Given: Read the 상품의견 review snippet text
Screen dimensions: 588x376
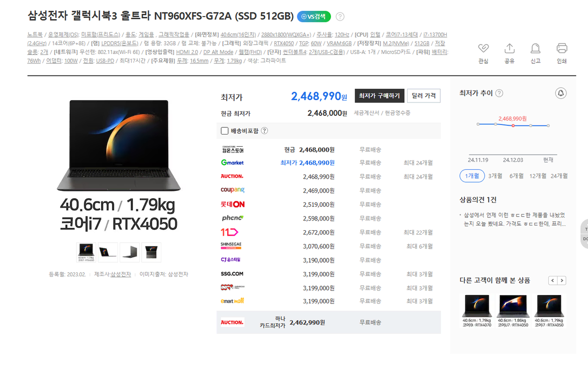Looking at the screenshot, I should [x=514, y=219].
